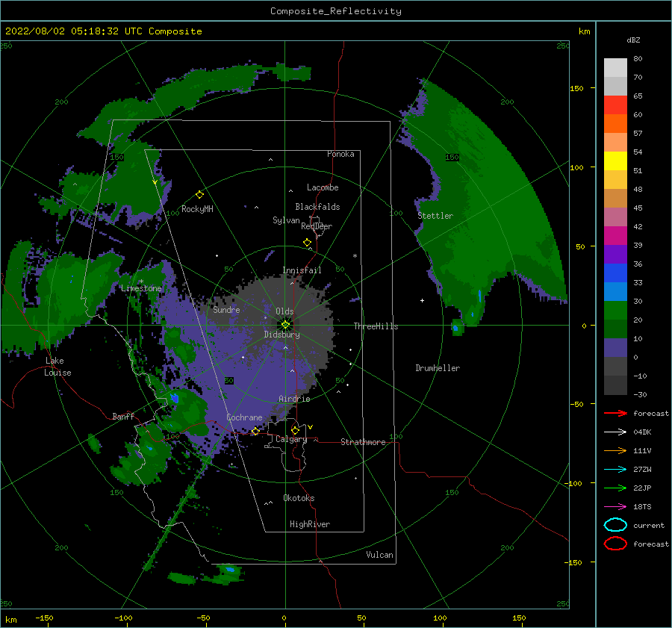Click the Composite_Reflectivity title text
The width and height of the screenshot is (672, 628).
coord(335,11)
